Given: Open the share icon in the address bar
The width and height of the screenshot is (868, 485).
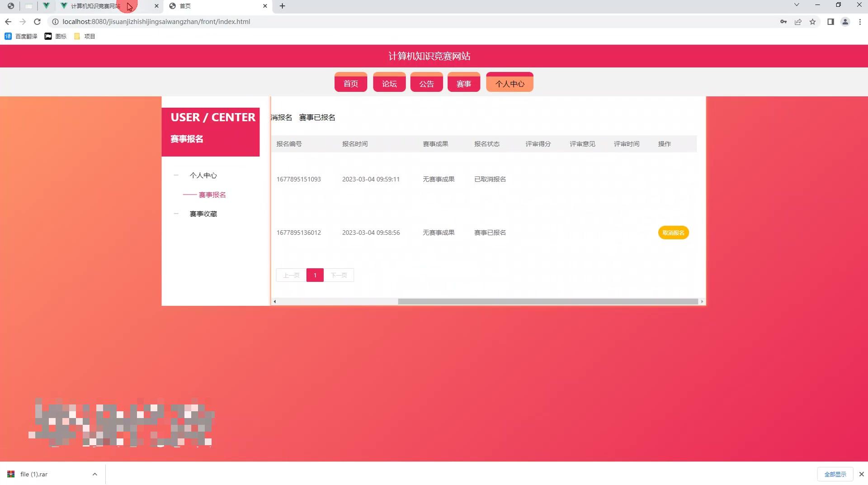Looking at the screenshot, I should (x=798, y=21).
